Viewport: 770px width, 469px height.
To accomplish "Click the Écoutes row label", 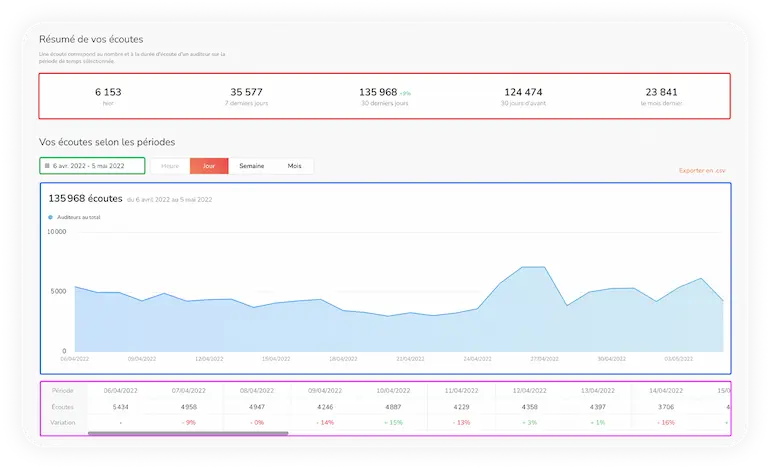I will coord(63,407).
